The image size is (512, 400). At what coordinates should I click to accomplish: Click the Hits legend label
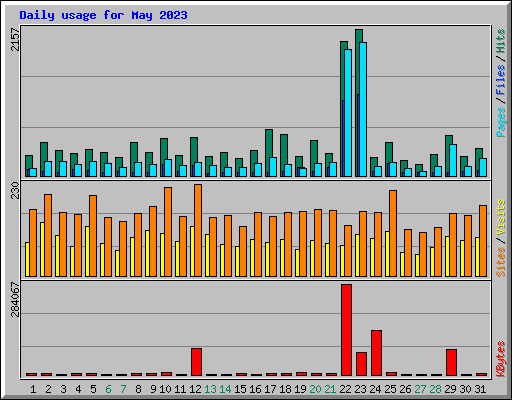(x=501, y=41)
